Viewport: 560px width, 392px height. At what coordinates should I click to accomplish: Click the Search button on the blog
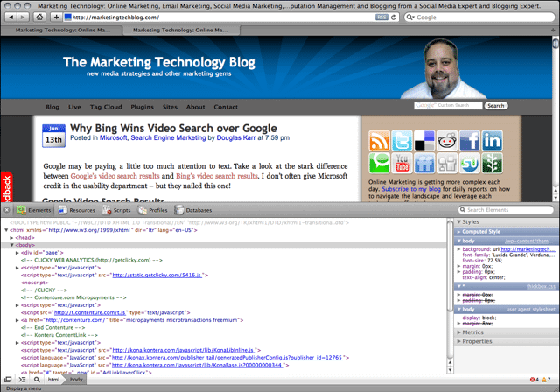(x=496, y=106)
